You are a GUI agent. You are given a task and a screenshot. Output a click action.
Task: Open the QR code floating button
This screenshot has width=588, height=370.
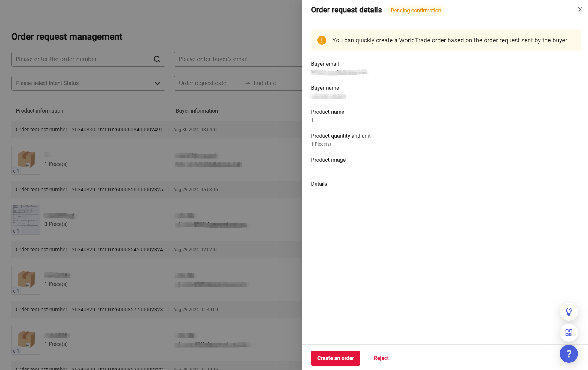[569, 333]
